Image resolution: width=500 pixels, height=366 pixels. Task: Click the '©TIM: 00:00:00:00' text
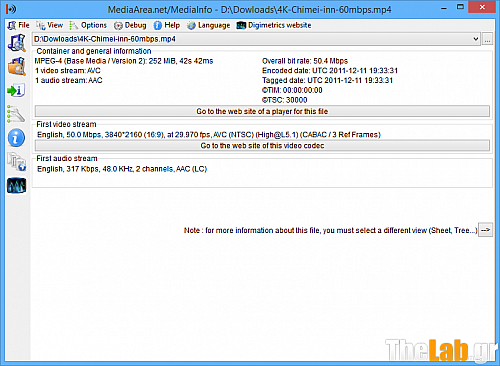pyautogui.click(x=292, y=90)
